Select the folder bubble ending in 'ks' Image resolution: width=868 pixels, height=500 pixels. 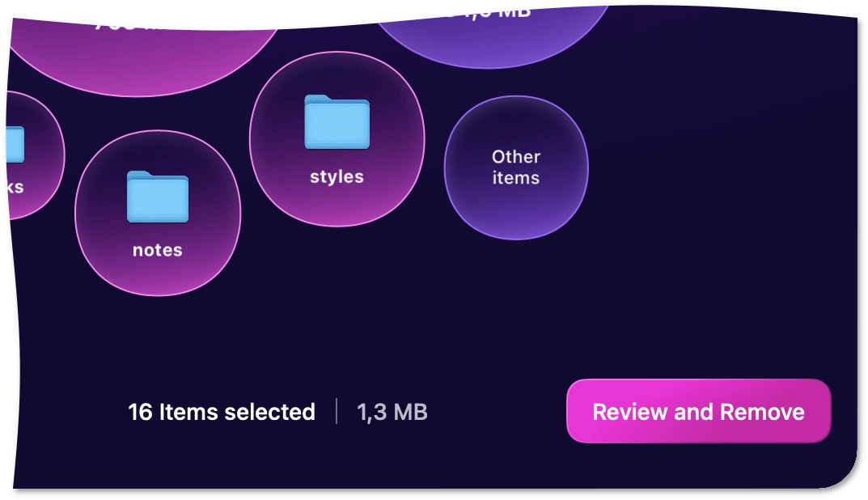click(x=34, y=155)
